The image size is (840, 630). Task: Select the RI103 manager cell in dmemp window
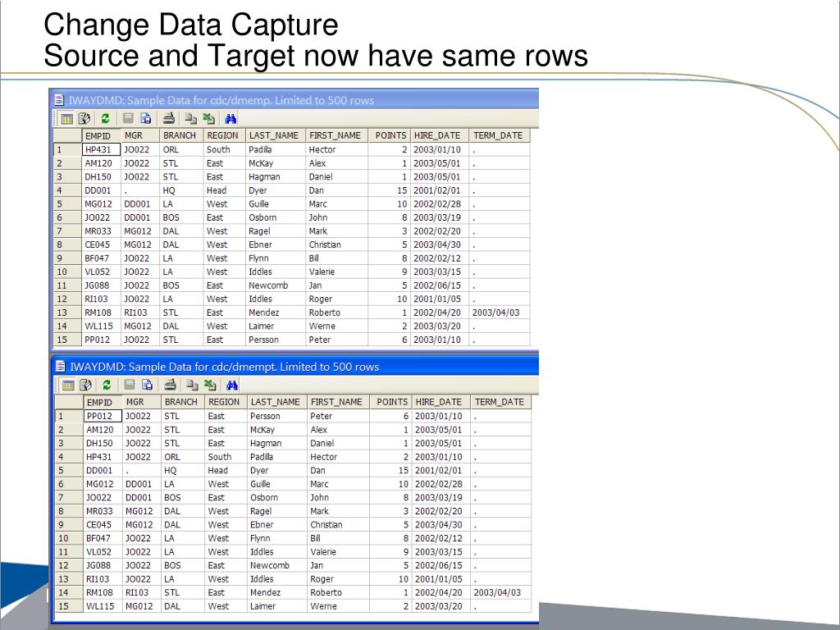[140, 313]
